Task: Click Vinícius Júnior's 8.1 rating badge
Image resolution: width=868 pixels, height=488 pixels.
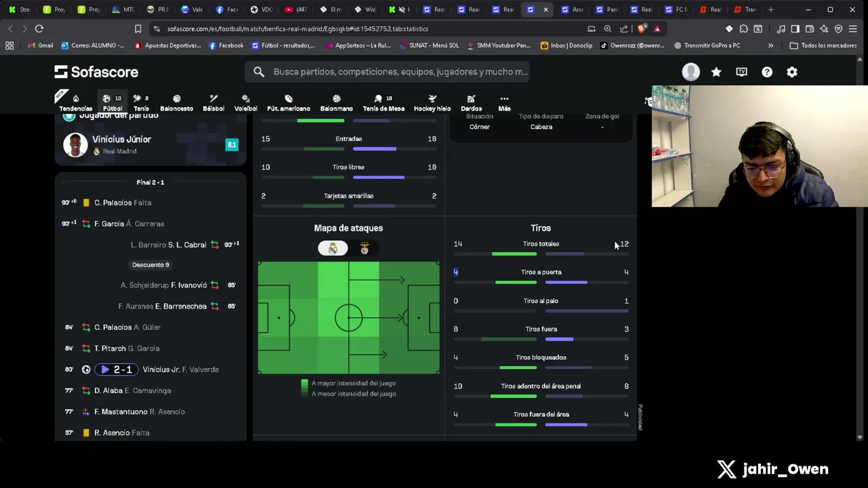Action: click(x=232, y=144)
